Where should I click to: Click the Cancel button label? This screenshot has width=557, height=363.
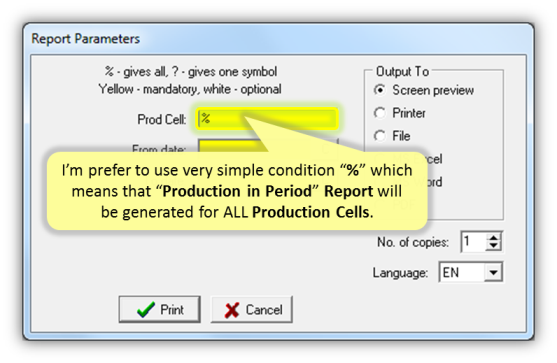tap(264, 310)
